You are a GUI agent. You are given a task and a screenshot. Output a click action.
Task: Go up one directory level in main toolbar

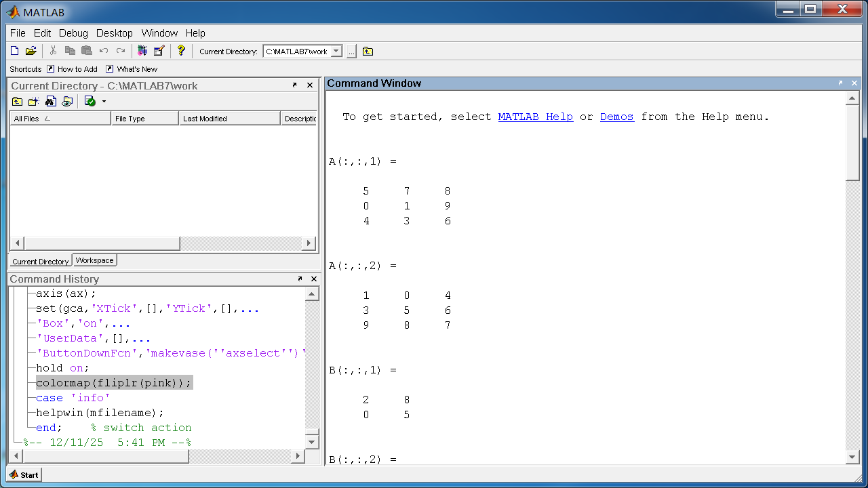click(368, 52)
